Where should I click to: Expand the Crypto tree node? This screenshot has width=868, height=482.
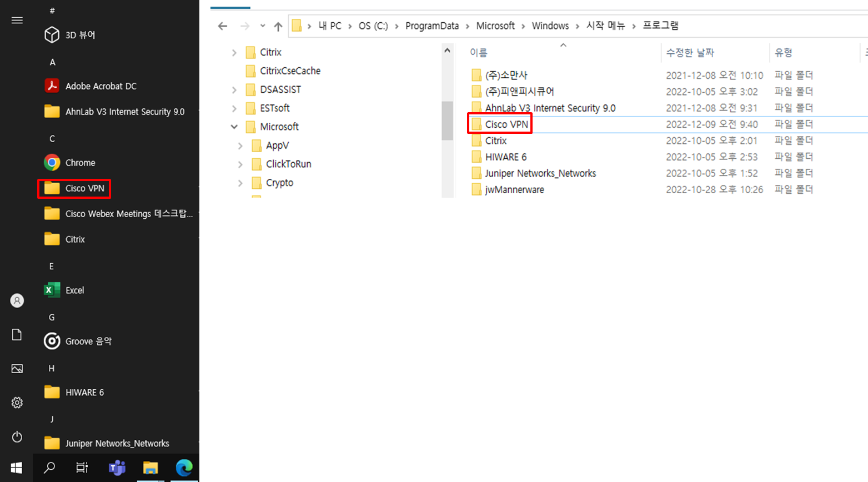pos(240,183)
